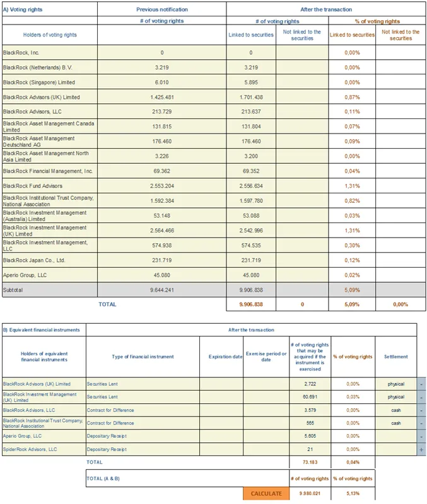Click minus button on Aperio Group Depositary Receipt row
This screenshot has width=427, height=504.
click(x=421, y=436)
